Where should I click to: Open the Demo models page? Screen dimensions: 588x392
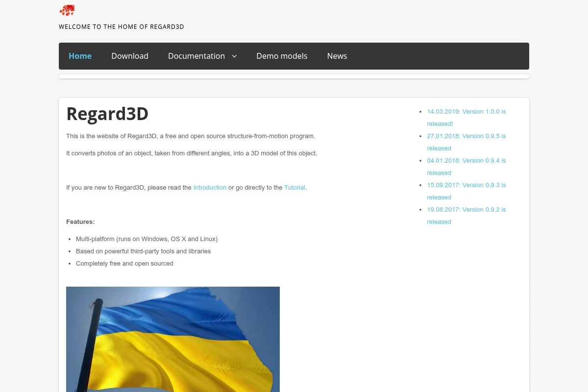[x=282, y=56]
